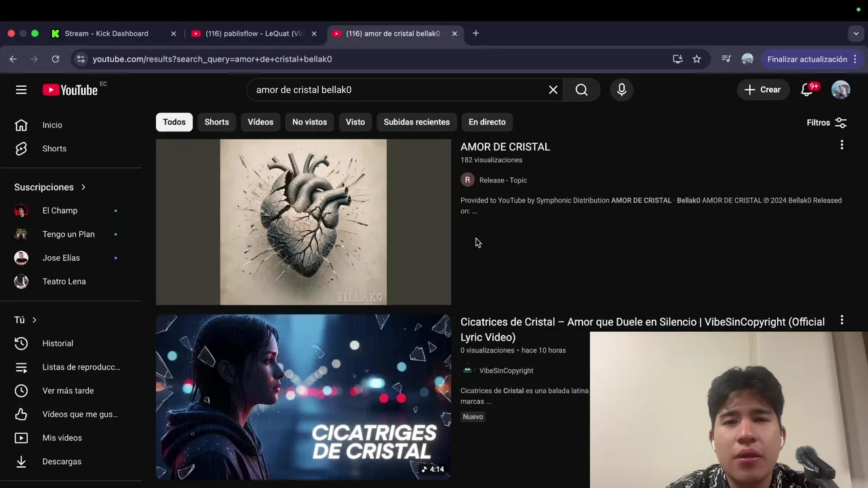Switch to the pablisflow - LeQuat tab
Viewport: 868px width, 488px height.
click(x=254, y=33)
